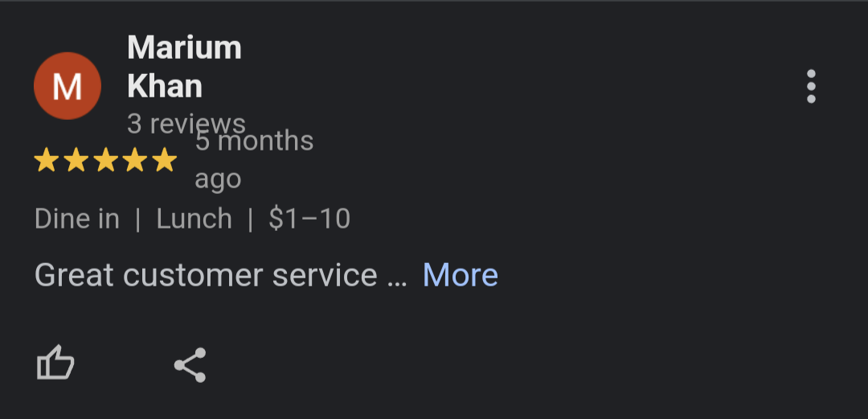Select the Dine in label
868x419 pixels.
tap(77, 219)
